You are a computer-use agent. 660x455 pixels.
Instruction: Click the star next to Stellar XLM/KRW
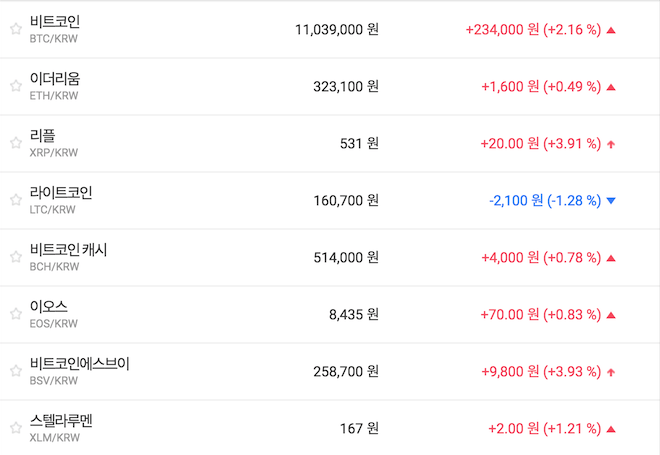tap(15, 429)
